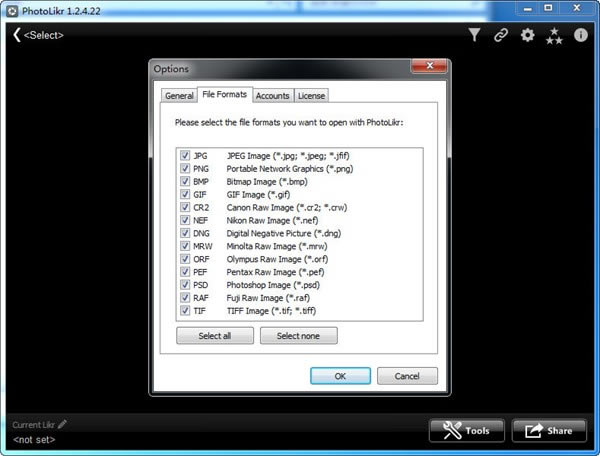Select the File Formats tab
Image resolution: width=600 pixels, height=456 pixels.
(225, 94)
